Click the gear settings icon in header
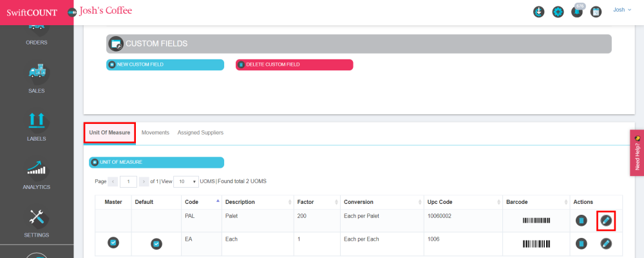The height and width of the screenshot is (258, 644). [558, 12]
